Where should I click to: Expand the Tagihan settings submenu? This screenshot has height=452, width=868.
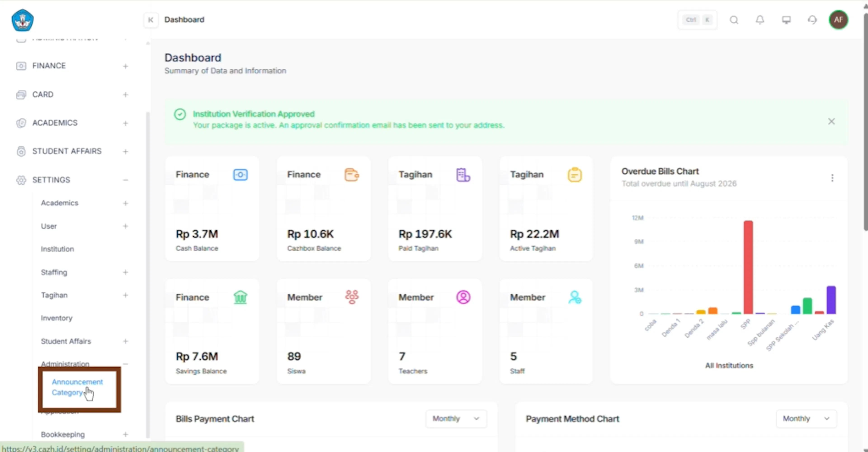[125, 295]
